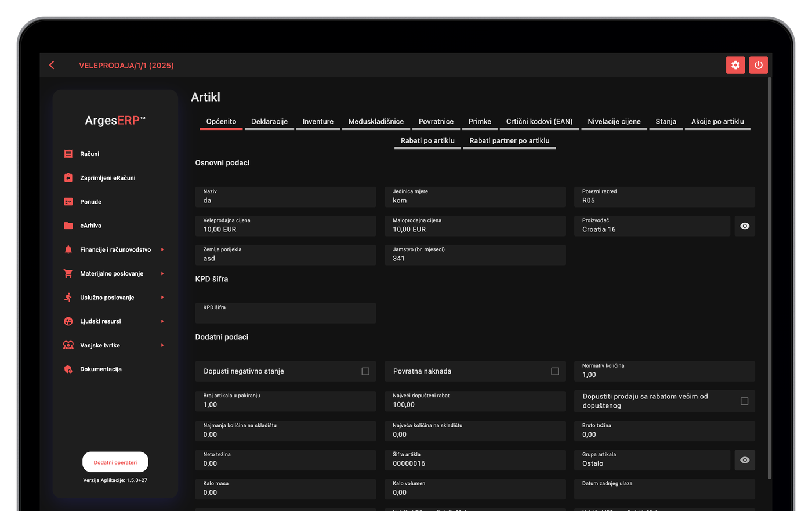Click the VELEPRODAJA/1/1 (2025) header text

[126, 66]
